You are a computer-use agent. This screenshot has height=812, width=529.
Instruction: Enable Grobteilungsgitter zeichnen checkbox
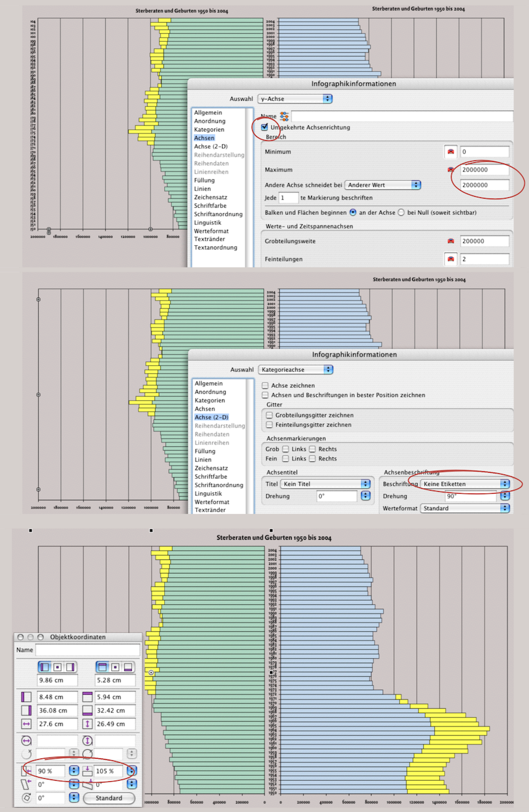269,416
